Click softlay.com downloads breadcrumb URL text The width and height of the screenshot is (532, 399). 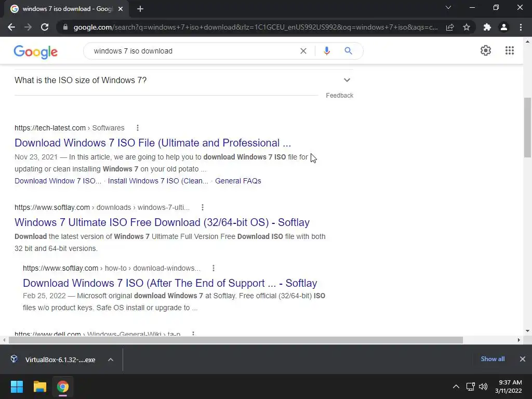(x=102, y=207)
